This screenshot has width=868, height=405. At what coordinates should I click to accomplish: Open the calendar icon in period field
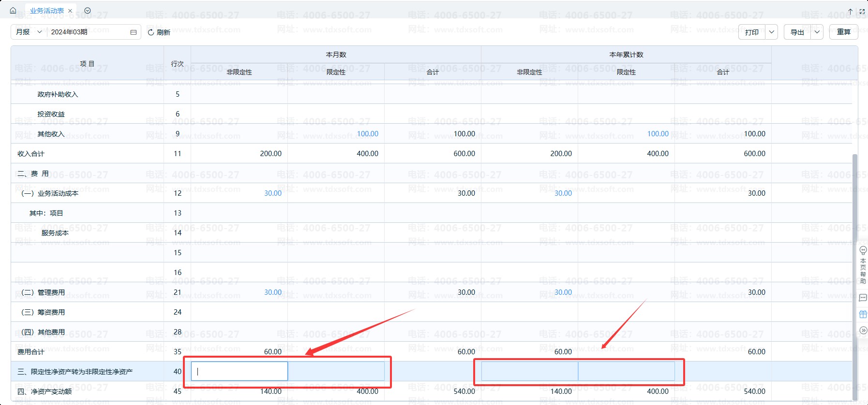[x=134, y=32]
